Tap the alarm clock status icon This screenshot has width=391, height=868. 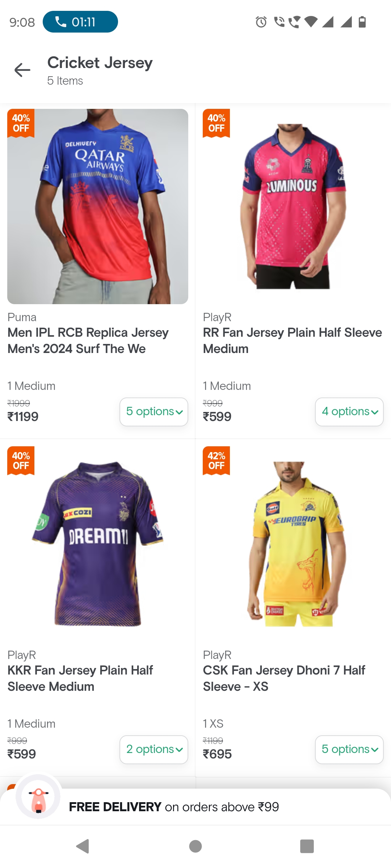click(x=261, y=22)
